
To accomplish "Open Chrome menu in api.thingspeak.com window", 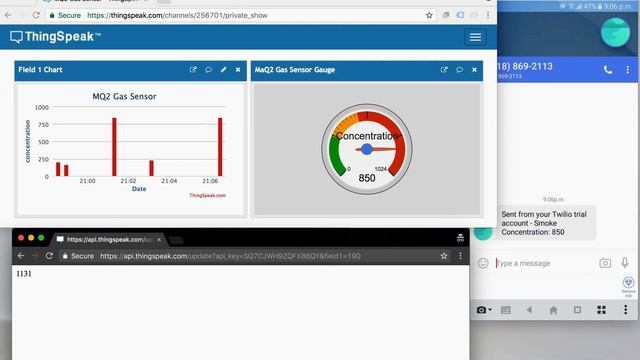I will pos(460,256).
